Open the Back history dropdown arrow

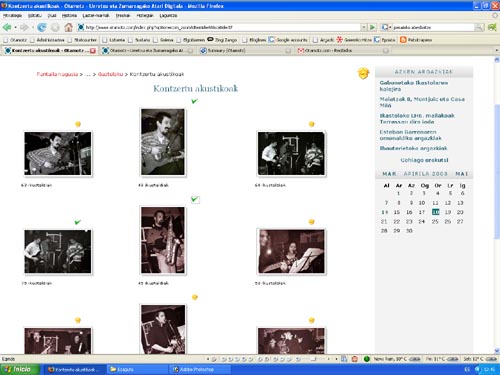pyautogui.click(x=15, y=27)
